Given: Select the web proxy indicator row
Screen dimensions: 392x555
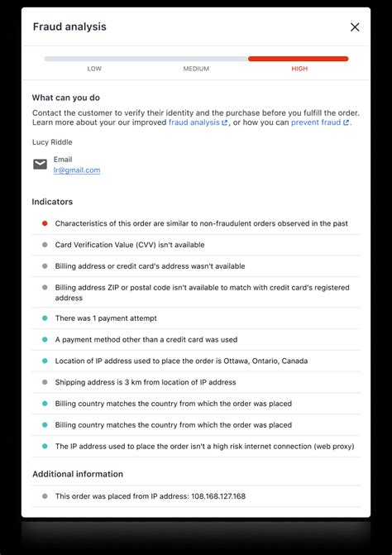Looking at the screenshot, I should click(196, 447).
